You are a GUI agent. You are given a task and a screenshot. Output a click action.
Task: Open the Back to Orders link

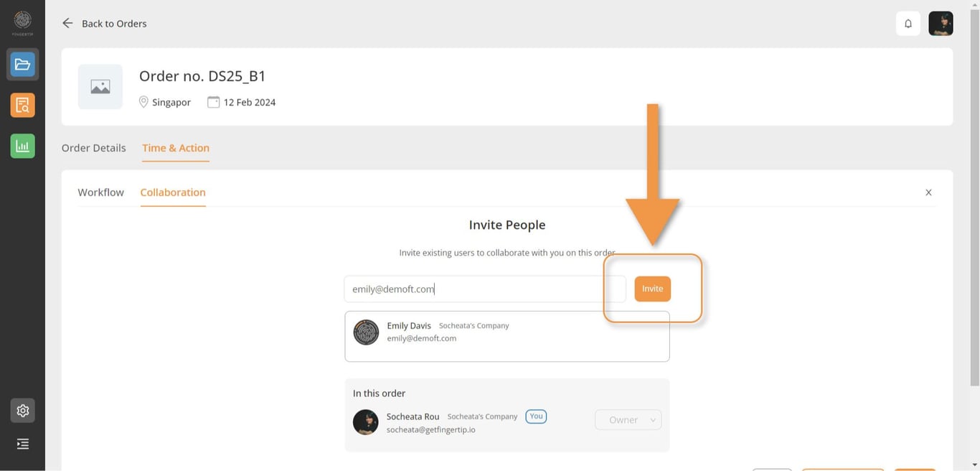[x=114, y=23]
